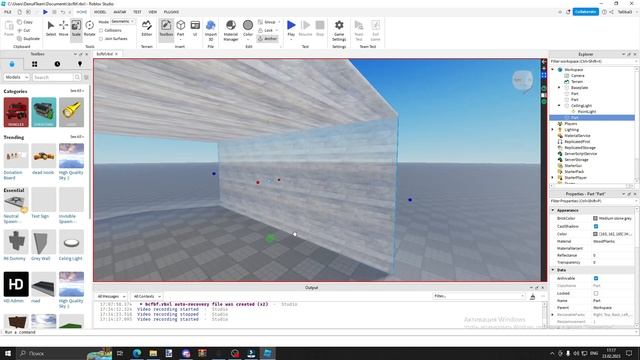Open the UI insert tool
This screenshot has width=640, height=360.
click(x=195, y=28)
